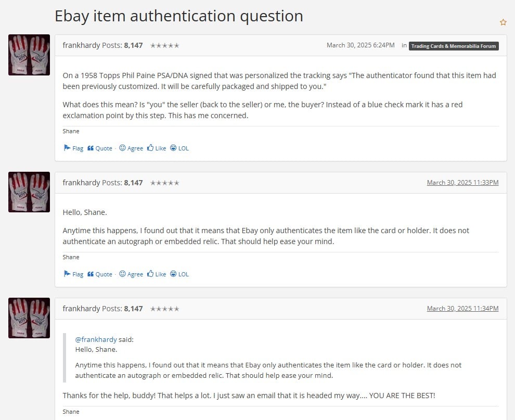515x420 pixels.
Task: Click Agree on the second post
Action: (x=131, y=274)
